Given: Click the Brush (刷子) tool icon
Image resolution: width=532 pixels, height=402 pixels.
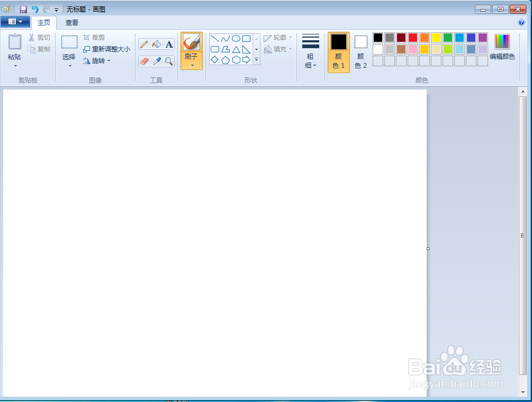Looking at the screenshot, I should [x=192, y=42].
